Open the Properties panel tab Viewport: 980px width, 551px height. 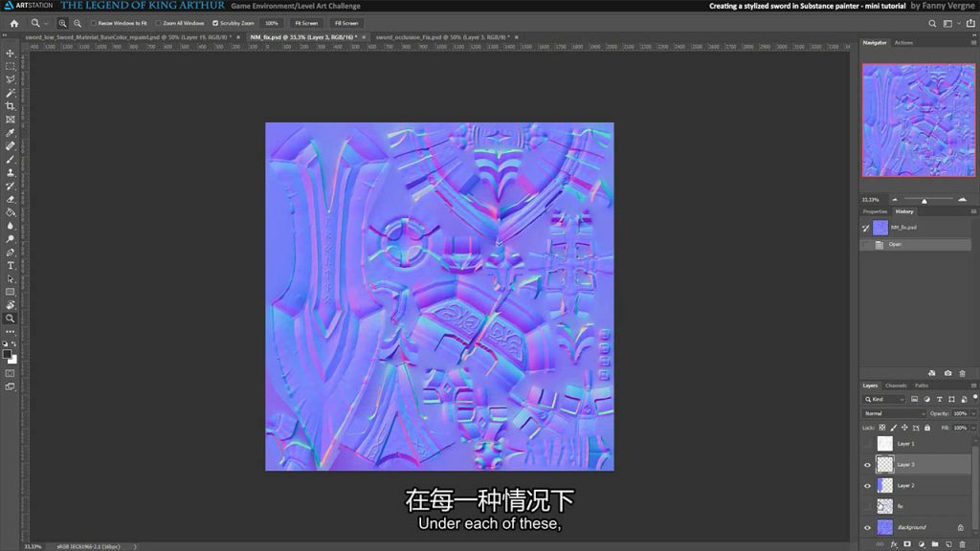[x=875, y=211]
